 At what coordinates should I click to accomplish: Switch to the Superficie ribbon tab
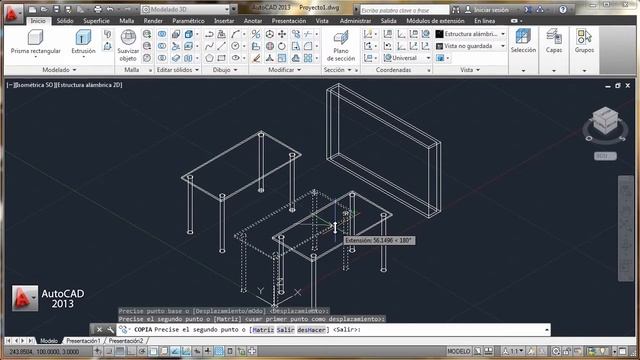pyautogui.click(x=96, y=21)
